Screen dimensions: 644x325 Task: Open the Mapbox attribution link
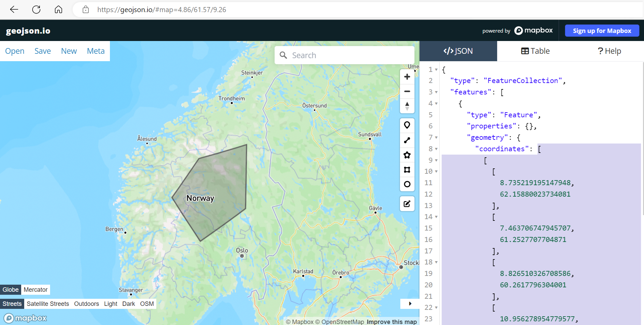click(299, 322)
